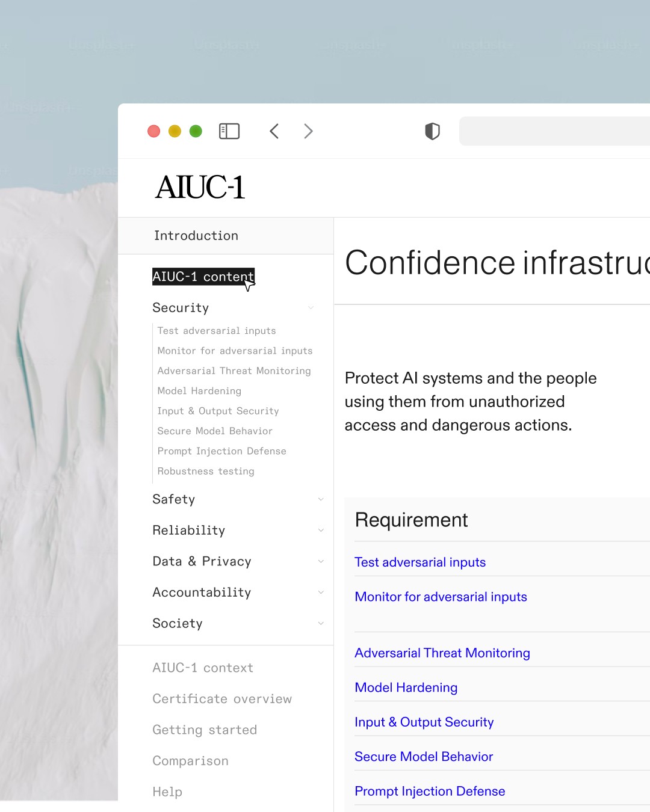Screen dimensions: 650x812
Task: Follow the Monitor for adversarial inputs requirement link
Action: pyautogui.click(x=441, y=597)
